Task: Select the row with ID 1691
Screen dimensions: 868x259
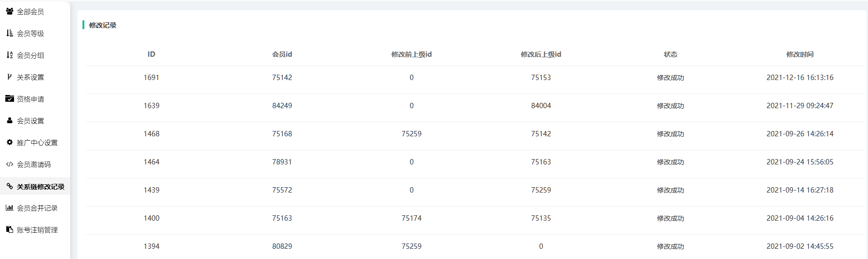Action: (x=475, y=78)
